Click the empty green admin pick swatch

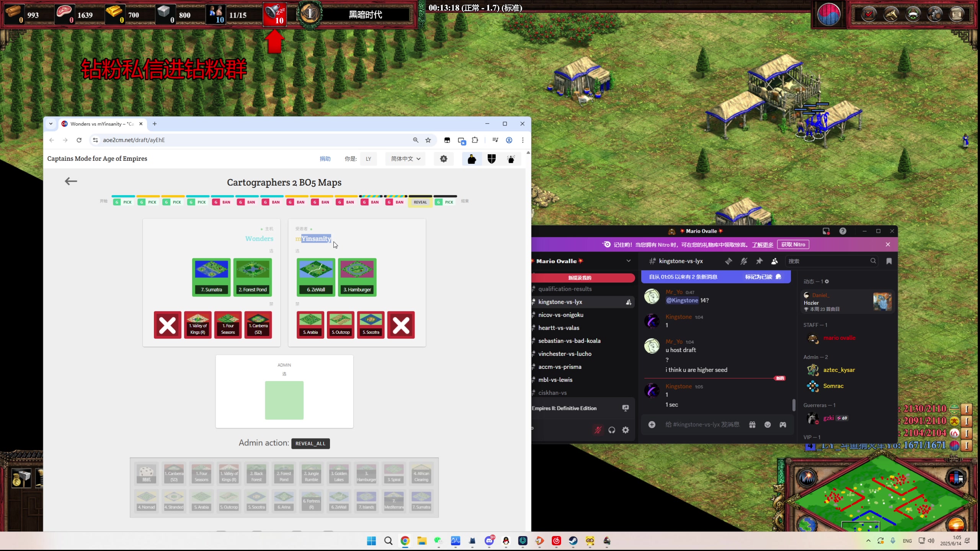[x=284, y=400]
